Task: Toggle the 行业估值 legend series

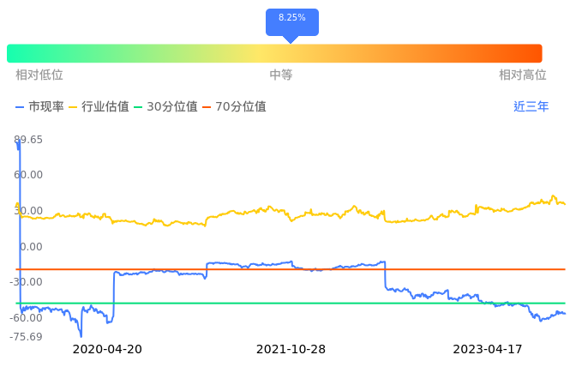Action: (99, 107)
